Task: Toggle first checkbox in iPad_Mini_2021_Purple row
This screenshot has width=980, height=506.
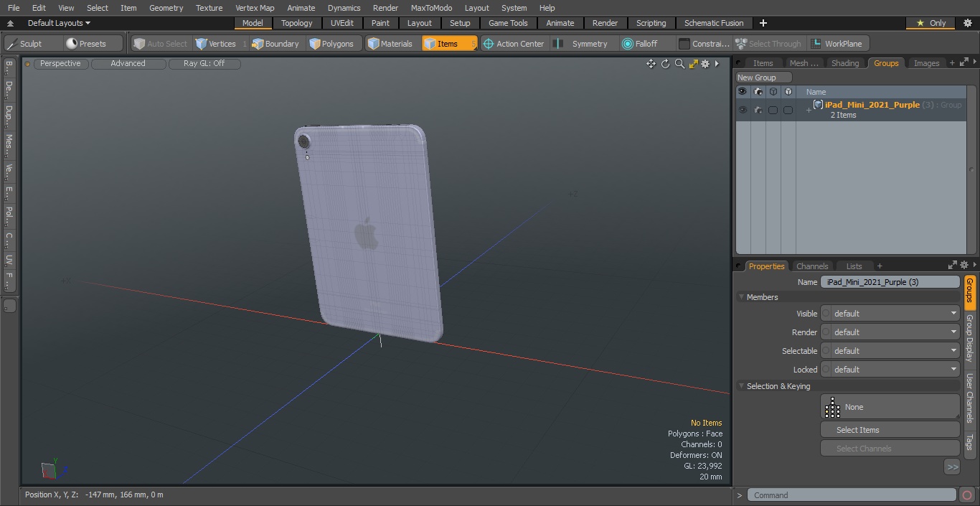Action: 773,110
